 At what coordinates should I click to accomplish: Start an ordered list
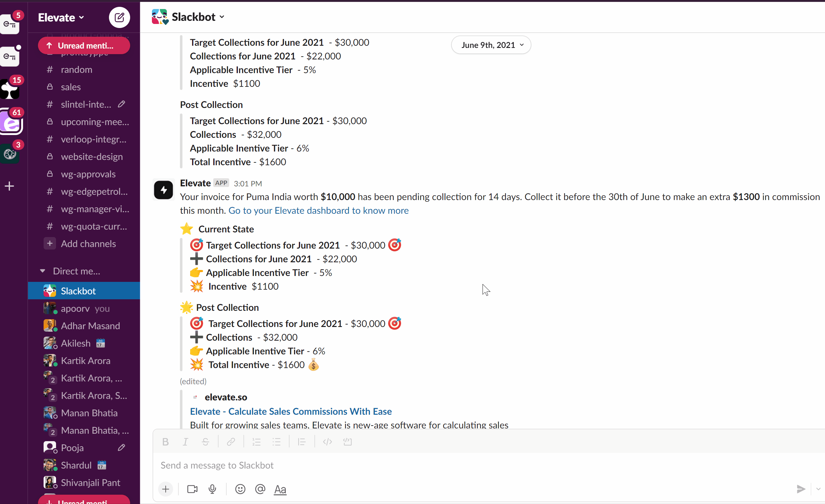point(257,442)
